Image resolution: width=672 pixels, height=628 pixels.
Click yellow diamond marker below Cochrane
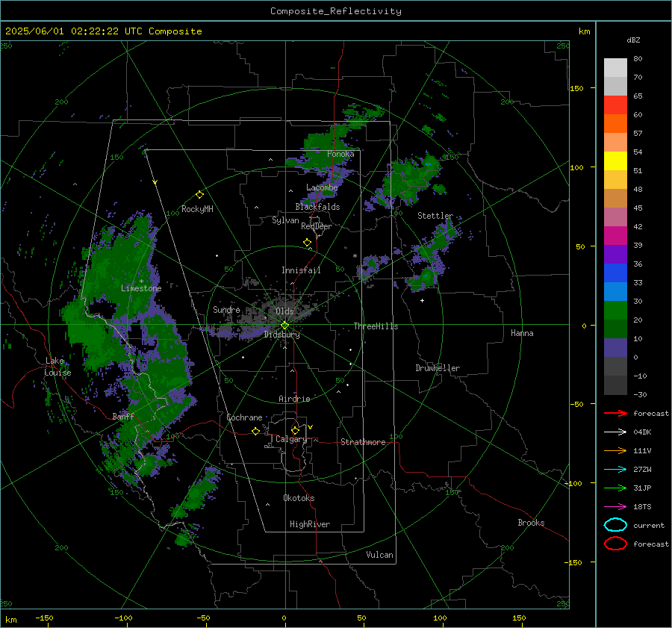point(255,431)
